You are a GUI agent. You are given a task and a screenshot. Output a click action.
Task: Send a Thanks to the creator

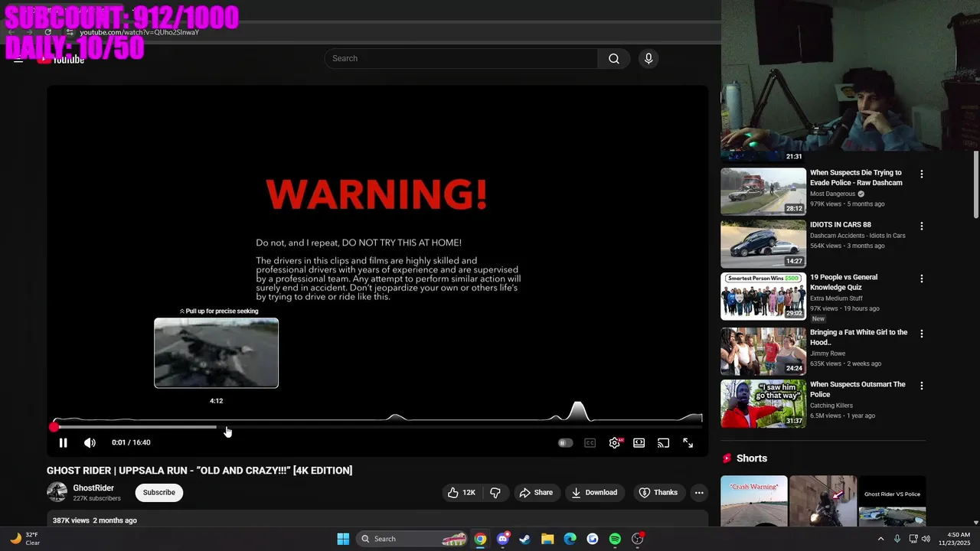pos(658,492)
